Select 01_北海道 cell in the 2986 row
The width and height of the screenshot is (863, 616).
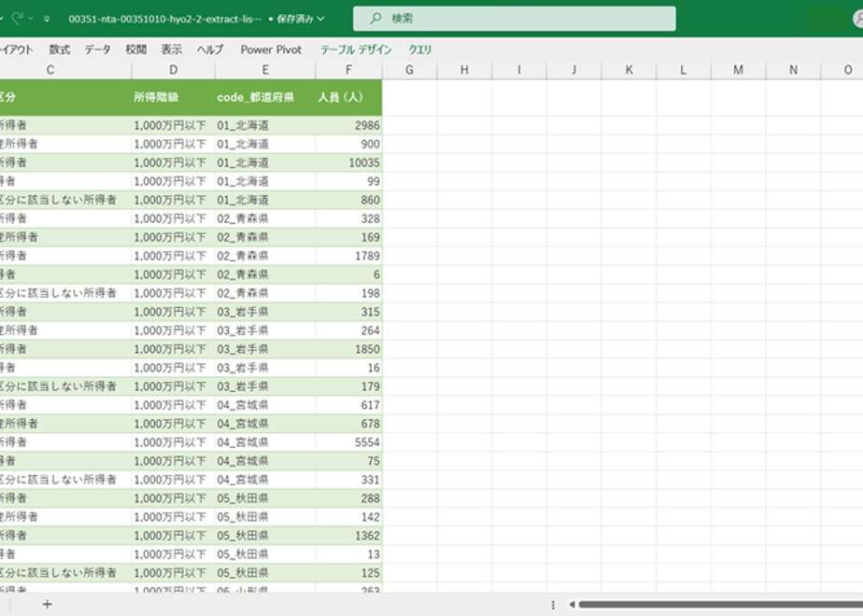click(265, 125)
